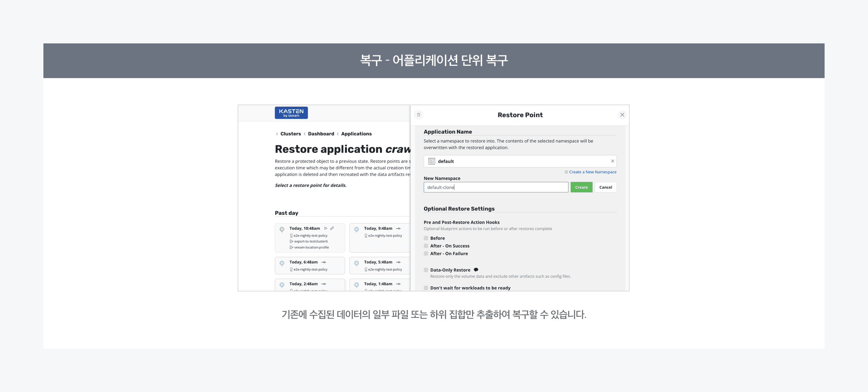The height and width of the screenshot is (392, 868).
Task: Enable the Before action hook checkbox
Action: point(426,238)
